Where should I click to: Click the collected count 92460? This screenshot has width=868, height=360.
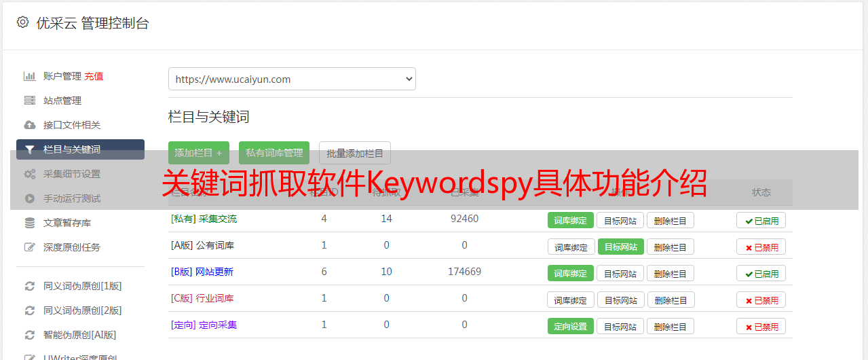tap(464, 219)
